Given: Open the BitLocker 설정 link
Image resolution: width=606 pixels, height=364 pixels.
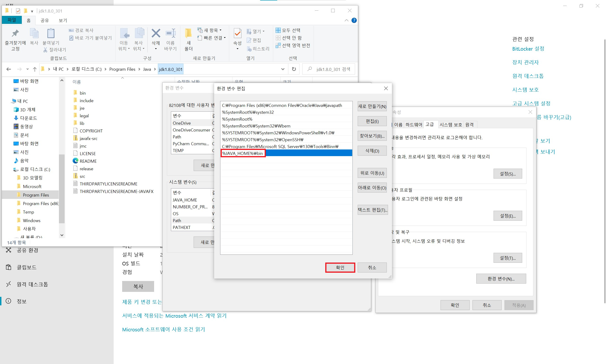Looking at the screenshot, I should [x=528, y=49].
